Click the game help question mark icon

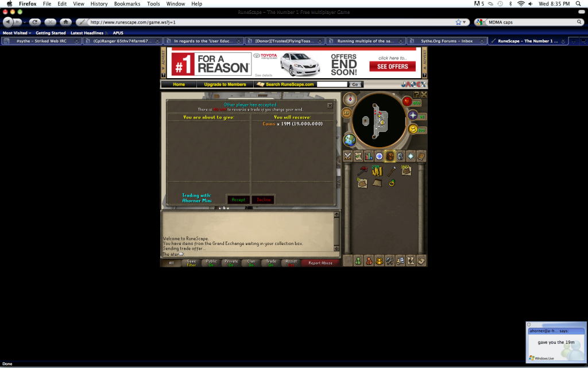point(417,94)
